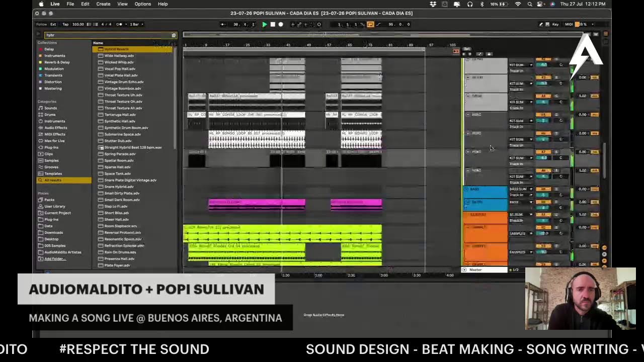Open the Wi-Fi status menu
The height and width of the screenshot is (362, 644).
click(518, 4)
